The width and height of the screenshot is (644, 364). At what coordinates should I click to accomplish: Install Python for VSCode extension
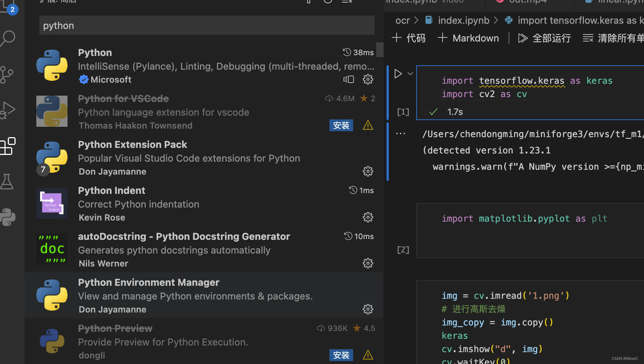click(341, 125)
